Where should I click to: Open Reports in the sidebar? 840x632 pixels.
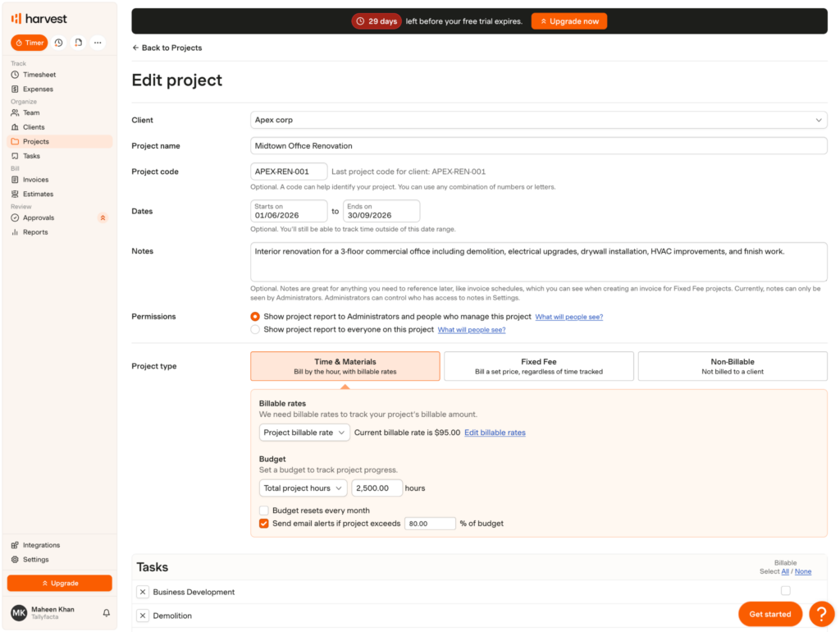(60, 232)
